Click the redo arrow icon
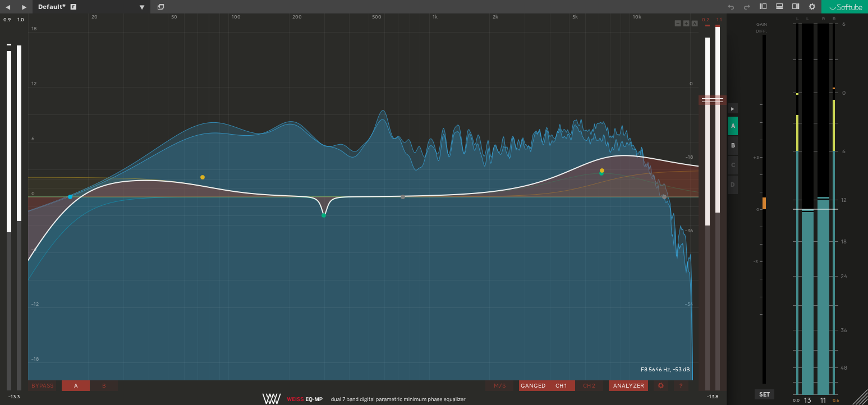This screenshot has height=405, width=868. tap(747, 7)
